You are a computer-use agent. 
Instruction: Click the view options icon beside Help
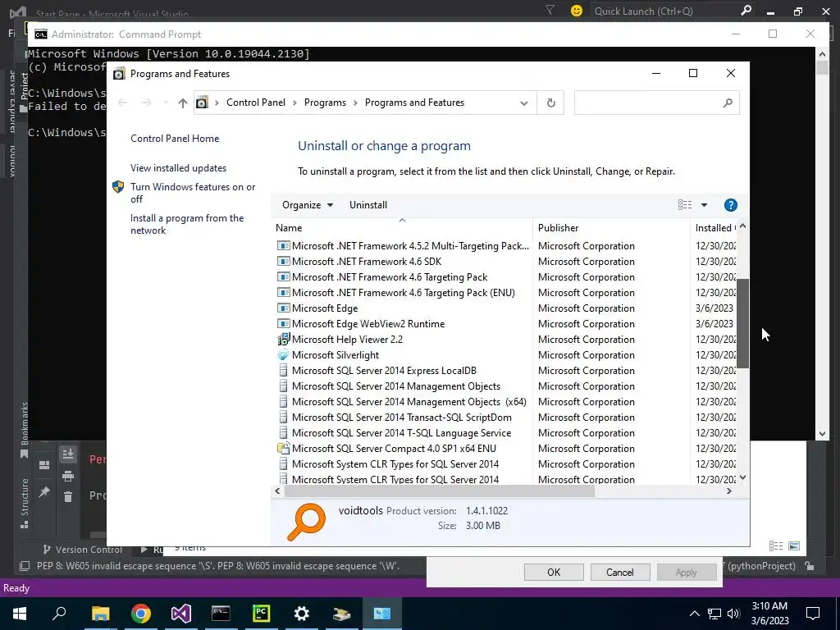(685, 204)
